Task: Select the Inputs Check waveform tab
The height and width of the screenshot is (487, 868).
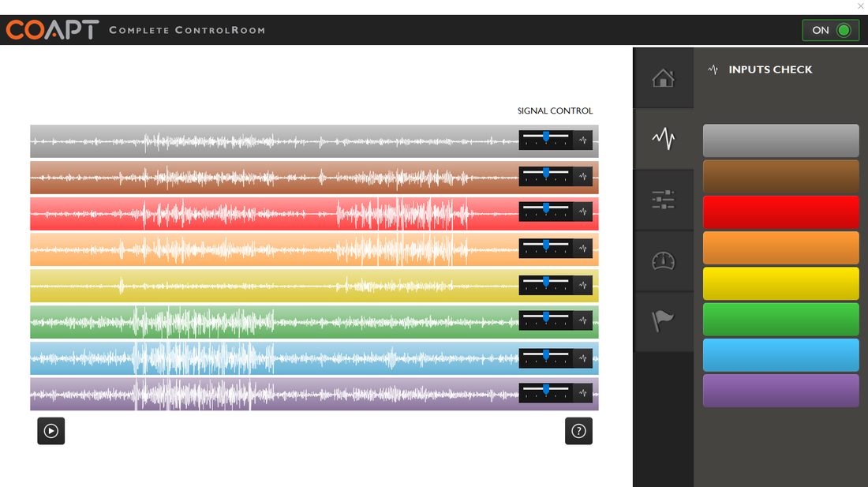Action: click(663, 139)
